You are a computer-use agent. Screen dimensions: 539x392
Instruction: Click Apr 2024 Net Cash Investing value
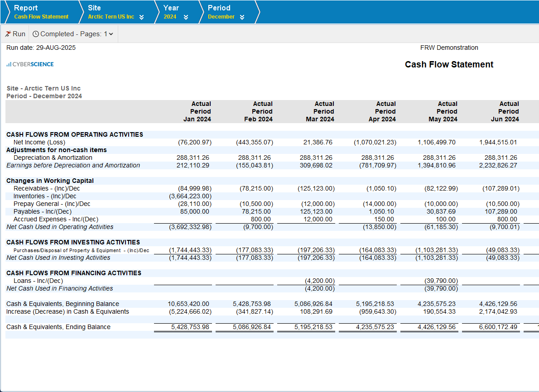pyautogui.click(x=378, y=258)
